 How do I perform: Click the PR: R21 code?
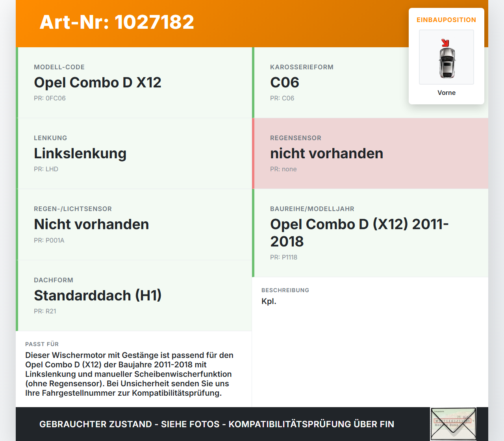[x=45, y=311]
